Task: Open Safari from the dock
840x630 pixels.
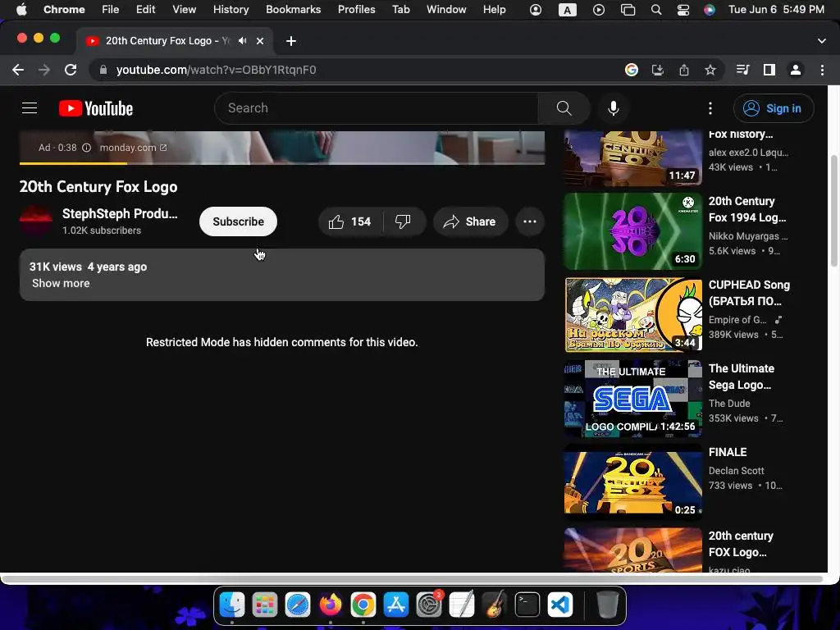Action: pos(298,605)
